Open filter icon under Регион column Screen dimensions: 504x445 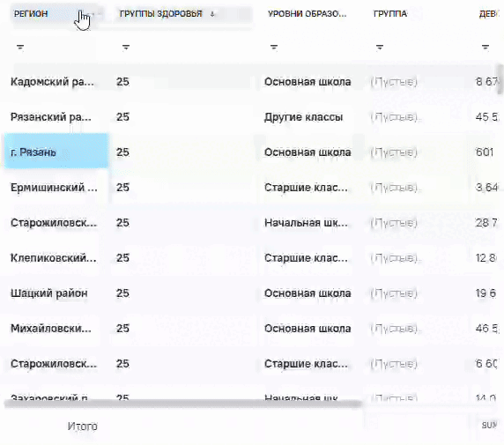coord(20,48)
